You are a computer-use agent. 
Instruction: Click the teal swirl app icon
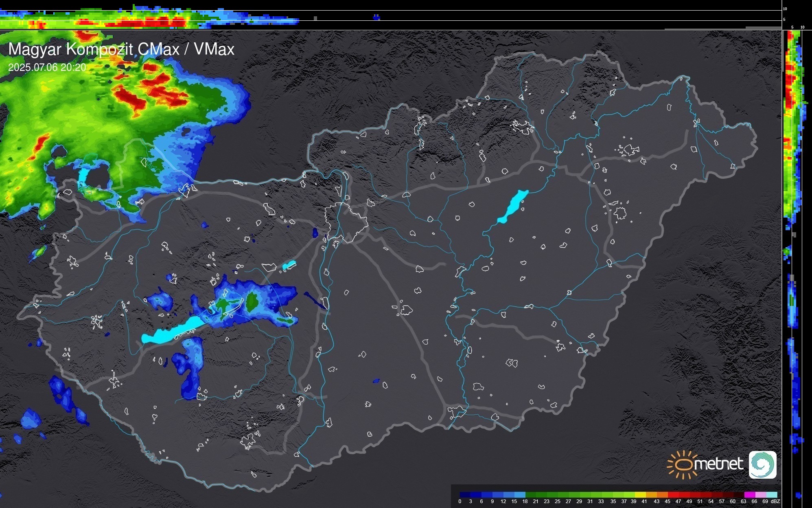[x=762, y=464]
